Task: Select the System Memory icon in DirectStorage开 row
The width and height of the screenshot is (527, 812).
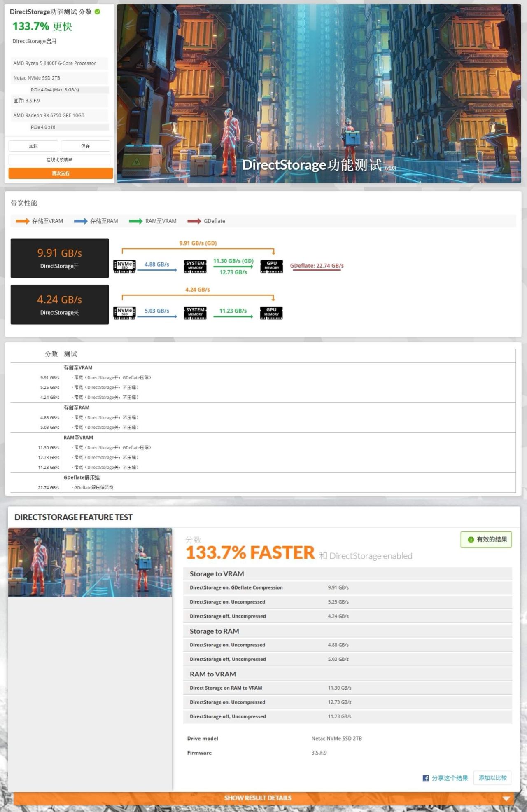Action: coord(195,266)
